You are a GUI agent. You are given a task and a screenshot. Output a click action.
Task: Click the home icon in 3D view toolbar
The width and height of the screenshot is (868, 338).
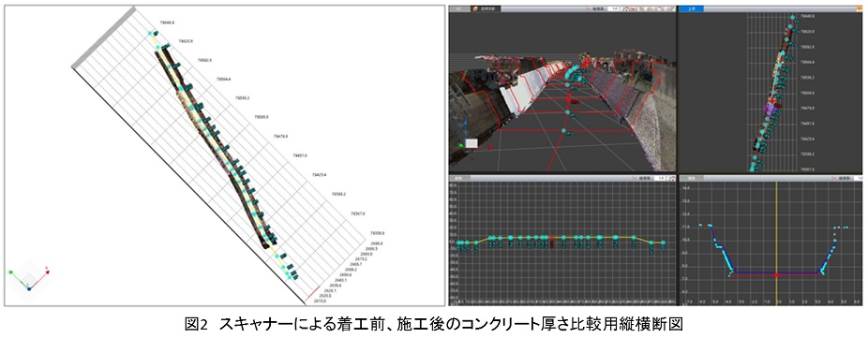click(x=626, y=8)
